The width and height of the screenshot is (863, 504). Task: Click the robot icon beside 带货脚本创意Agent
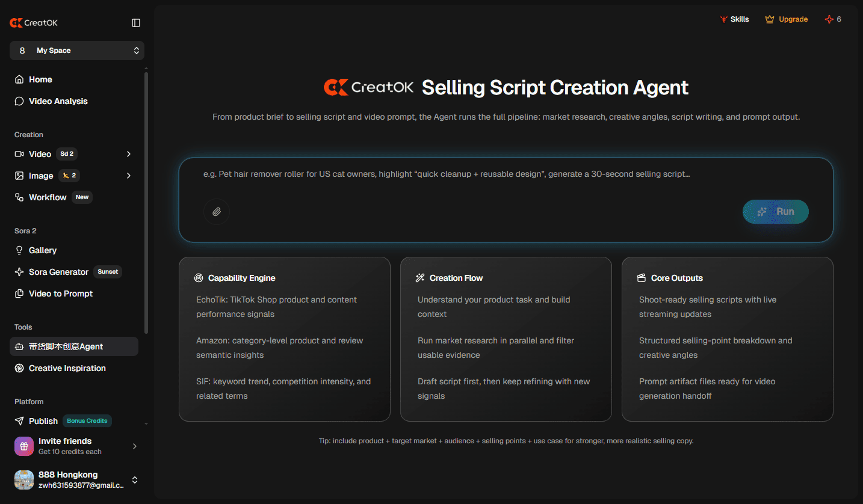point(19,346)
